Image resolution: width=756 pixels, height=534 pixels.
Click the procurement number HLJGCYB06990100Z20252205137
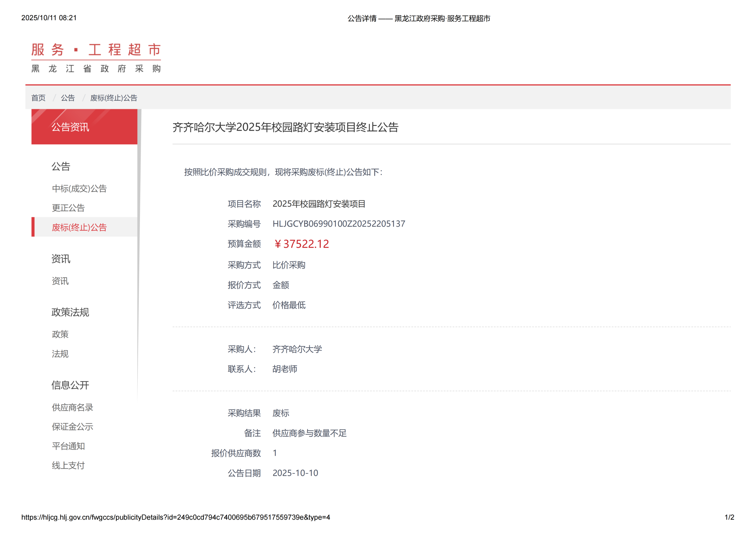339,224
